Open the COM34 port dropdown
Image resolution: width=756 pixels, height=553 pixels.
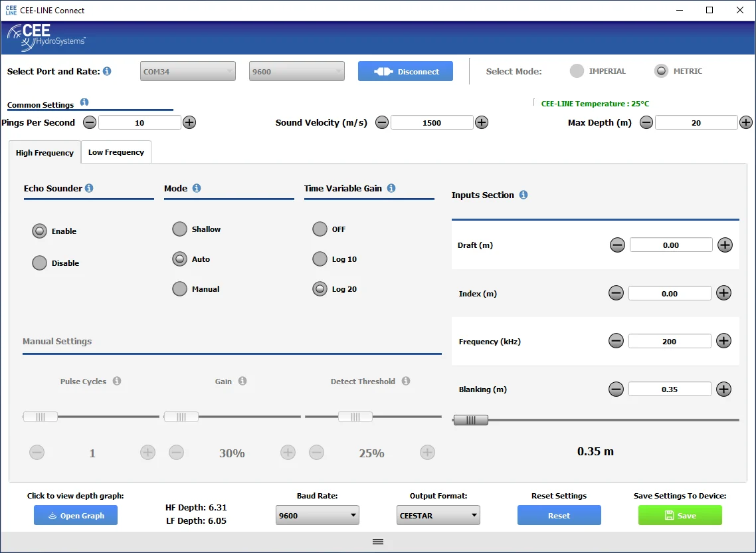188,71
